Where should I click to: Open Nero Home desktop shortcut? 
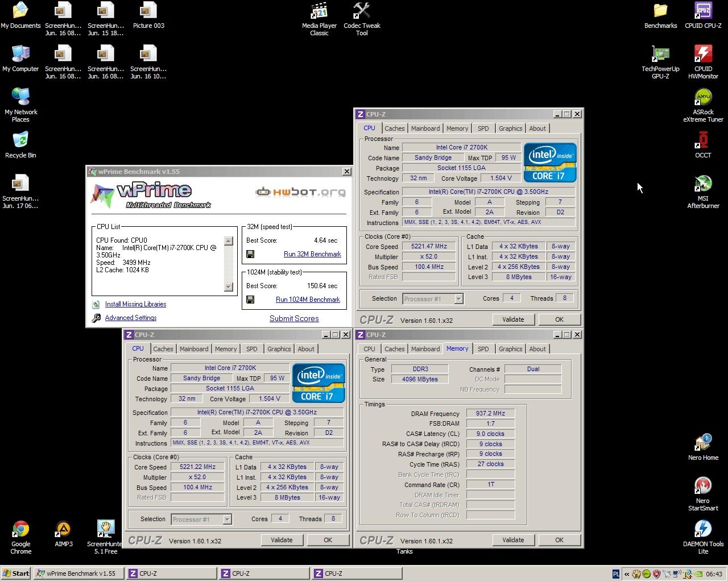tap(703, 448)
